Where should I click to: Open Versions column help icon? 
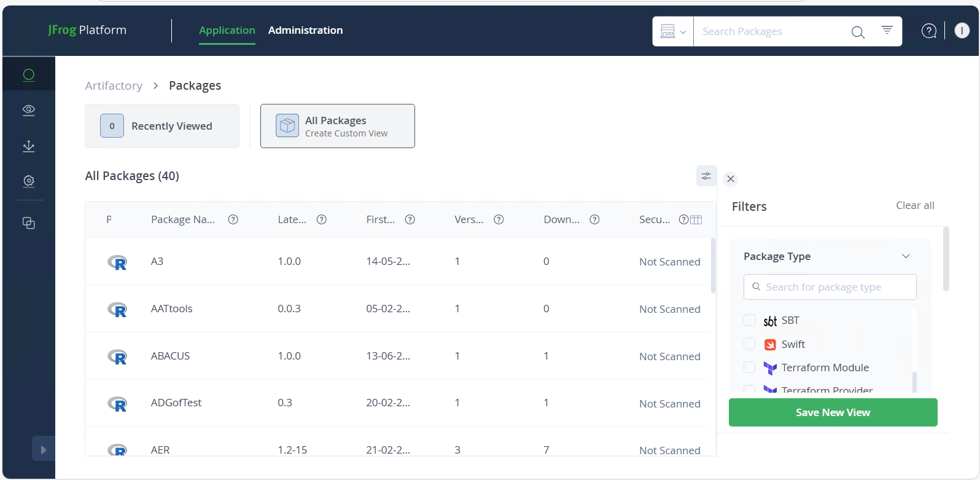(x=499, y=219)
